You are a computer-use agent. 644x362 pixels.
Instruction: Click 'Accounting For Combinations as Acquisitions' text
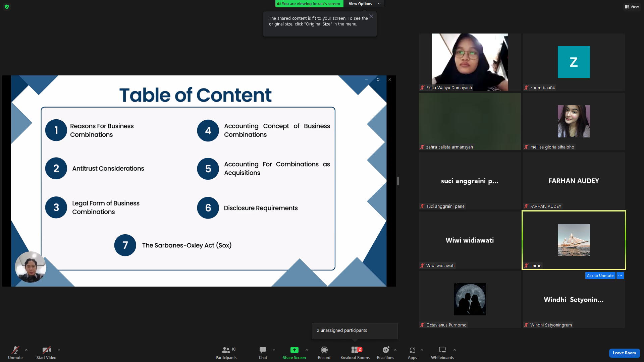[x=277, y=169]
